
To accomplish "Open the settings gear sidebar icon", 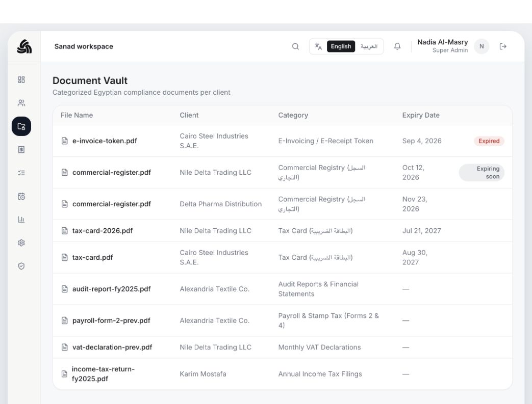I will (x=21, y=243).
